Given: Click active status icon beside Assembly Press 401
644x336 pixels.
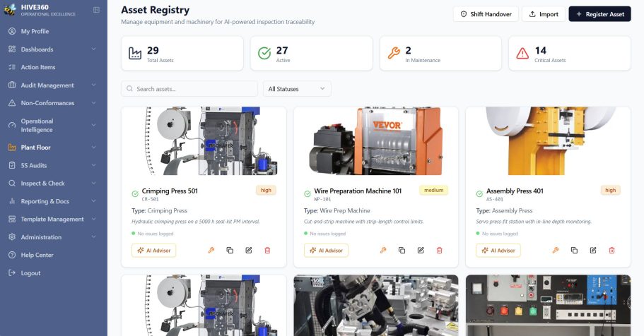Looking at the screenshot, I should [479, 194].
